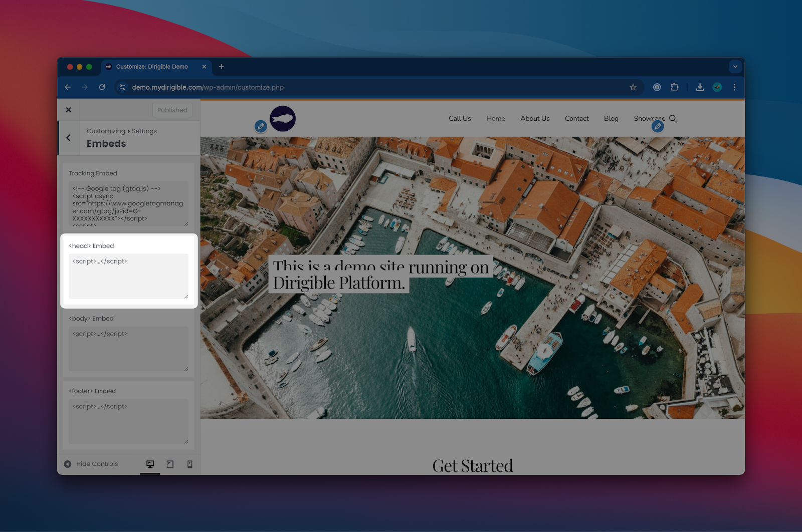The image size is (802, 532).
Task: Click the <footer> Embed label
Action: point(92,391)
